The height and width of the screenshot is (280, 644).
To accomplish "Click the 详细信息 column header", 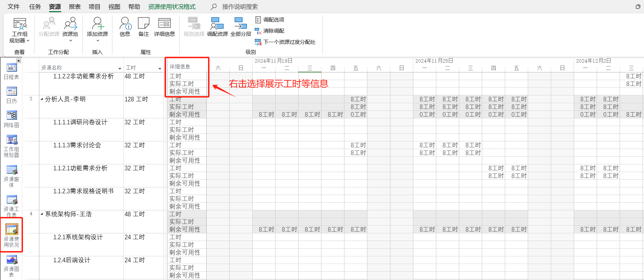I will click(x=180, y=67).
